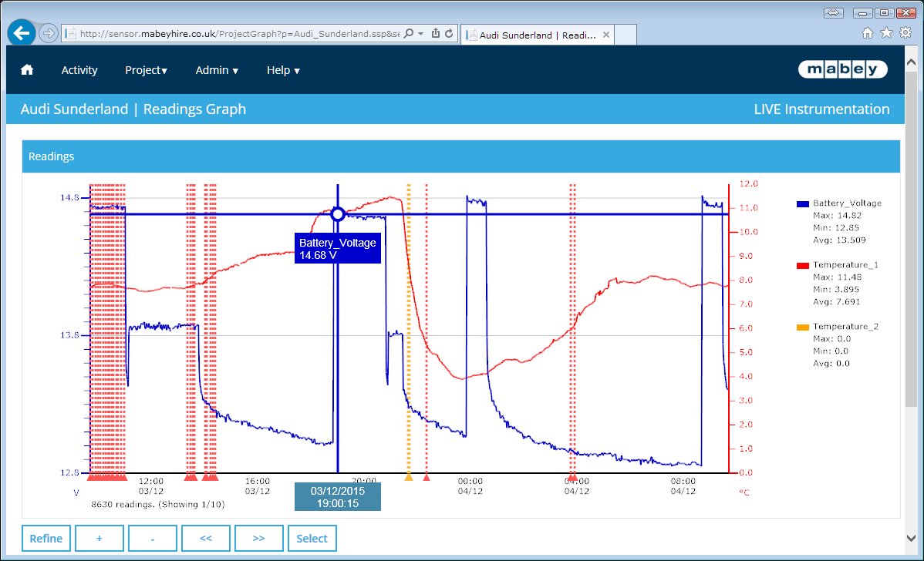Open browser Favorites star icon
The width and height of the screenshot is (924, 561).
pyautogui.click(x=886, y=33)
